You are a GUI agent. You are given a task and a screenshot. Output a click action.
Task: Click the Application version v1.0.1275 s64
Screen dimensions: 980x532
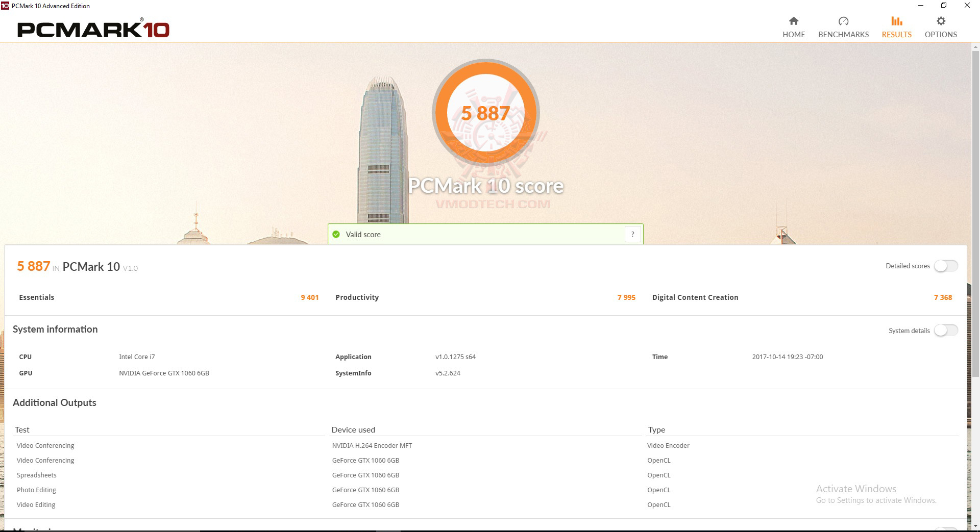point(455,357)
